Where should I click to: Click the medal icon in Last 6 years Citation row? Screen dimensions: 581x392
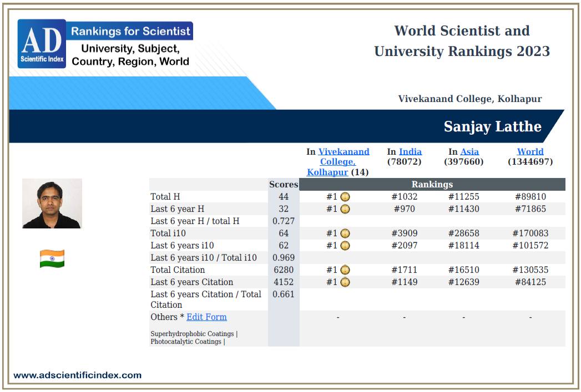(x=345, y=282)
